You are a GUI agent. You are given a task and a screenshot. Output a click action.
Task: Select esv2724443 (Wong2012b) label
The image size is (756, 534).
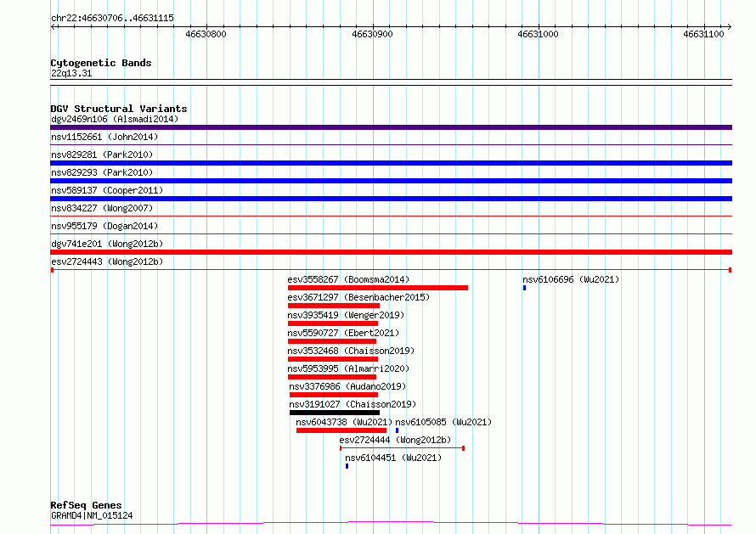107,261
